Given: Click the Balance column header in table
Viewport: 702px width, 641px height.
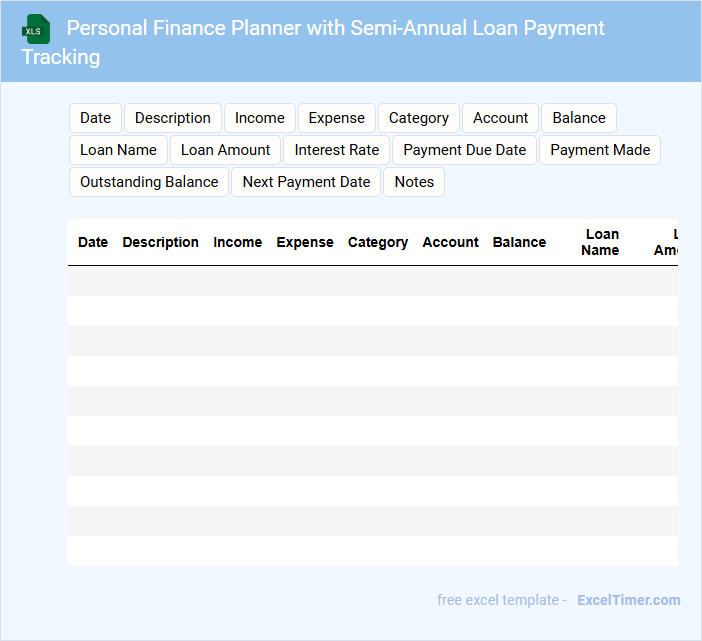Looking at the screenshot, I should (x=519, y=242).
